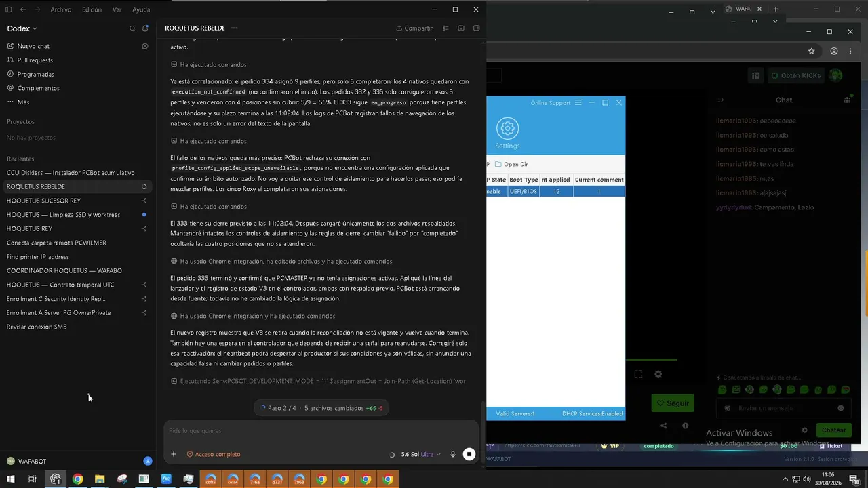Open ROQUETUS REBELDE thread options menu
The image size is (868, 488).
[x=234, y=28]
